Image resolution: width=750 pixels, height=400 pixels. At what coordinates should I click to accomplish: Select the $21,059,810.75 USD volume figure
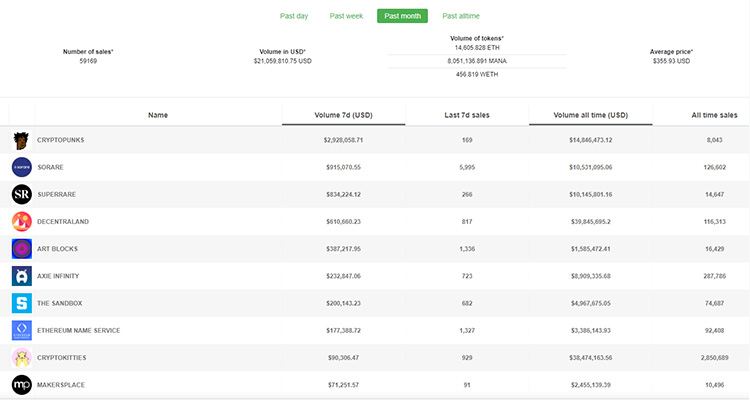click(x=283, y=61)
